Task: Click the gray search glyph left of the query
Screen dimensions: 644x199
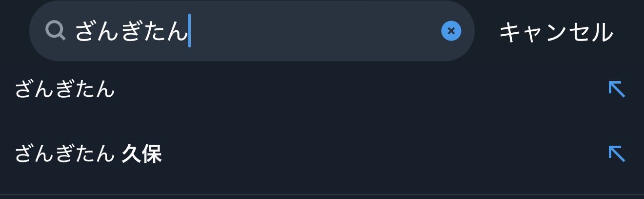Action: 56,31
